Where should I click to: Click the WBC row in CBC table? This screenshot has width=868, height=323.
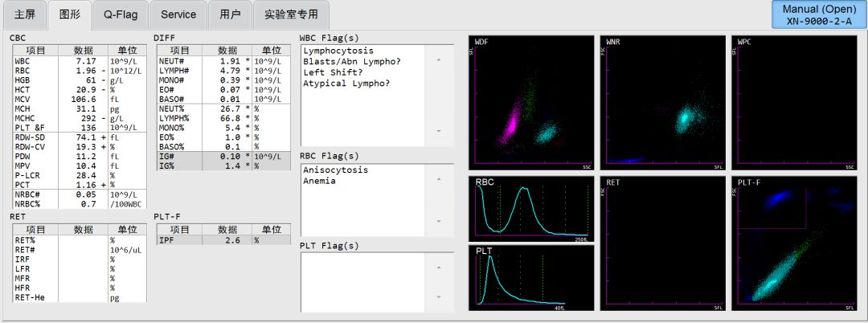point(80,61)
